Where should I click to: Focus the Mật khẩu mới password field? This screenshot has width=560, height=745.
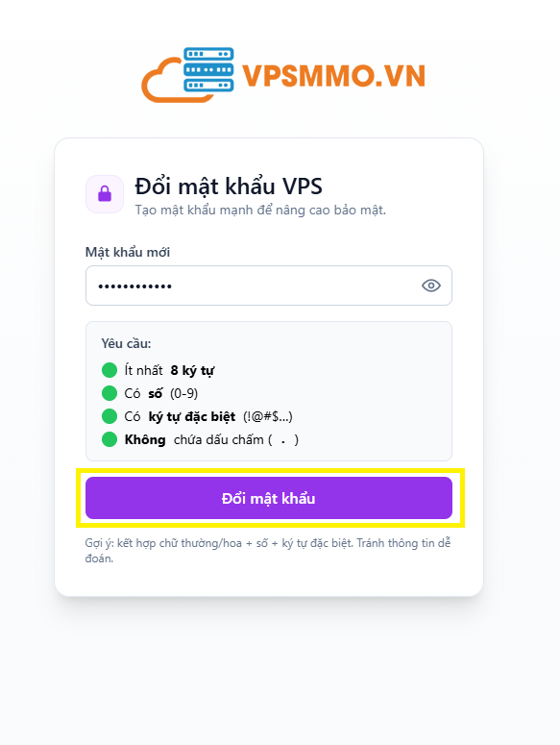click(x=269, y=286)
